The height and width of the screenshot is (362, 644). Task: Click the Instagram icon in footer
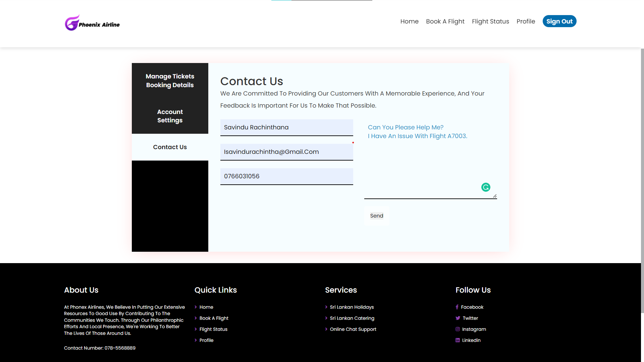458,329
